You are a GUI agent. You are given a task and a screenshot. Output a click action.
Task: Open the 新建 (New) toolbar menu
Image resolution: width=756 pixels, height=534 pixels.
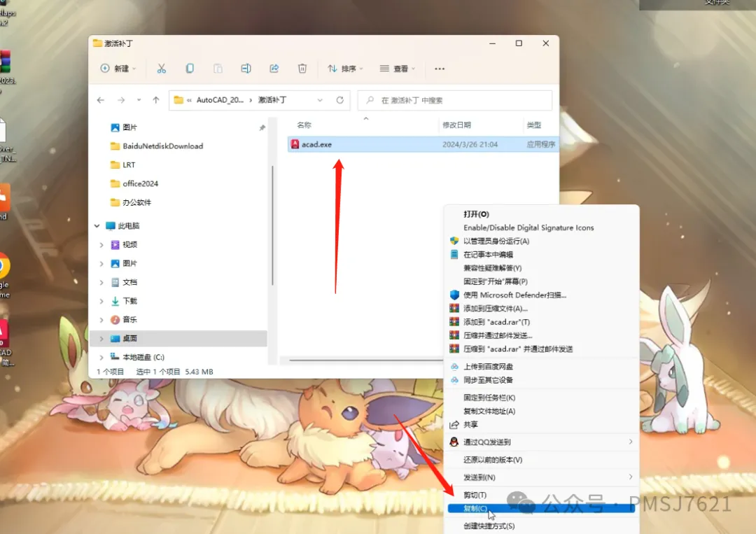tap(118, 69)
